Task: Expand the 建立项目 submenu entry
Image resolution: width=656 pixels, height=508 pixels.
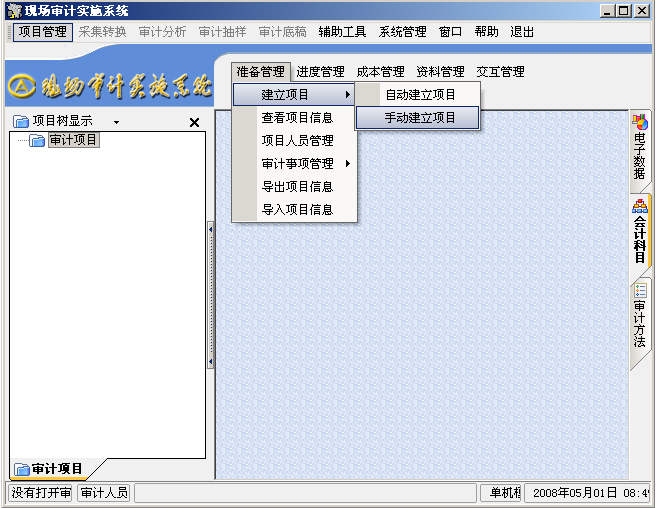Action: tap(294, 95)
